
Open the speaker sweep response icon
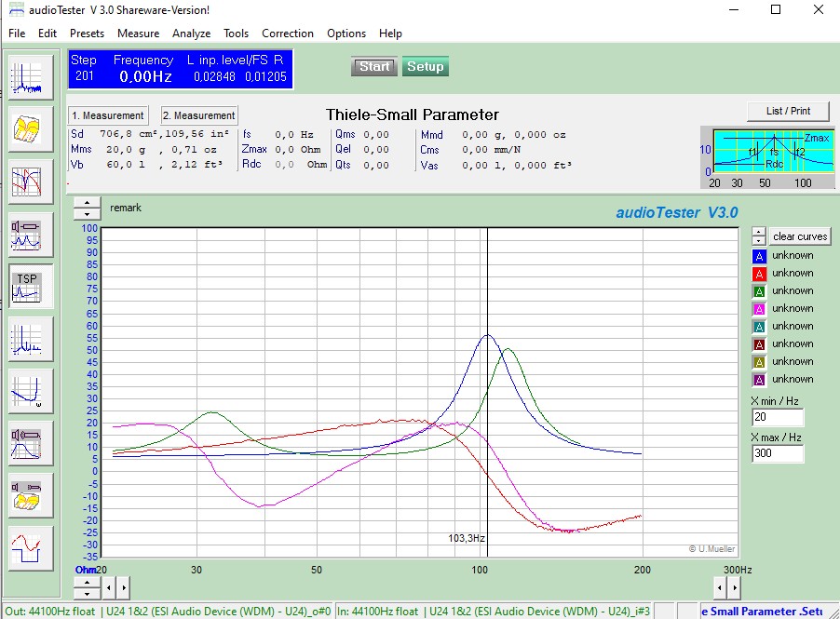tap(31, 444)
